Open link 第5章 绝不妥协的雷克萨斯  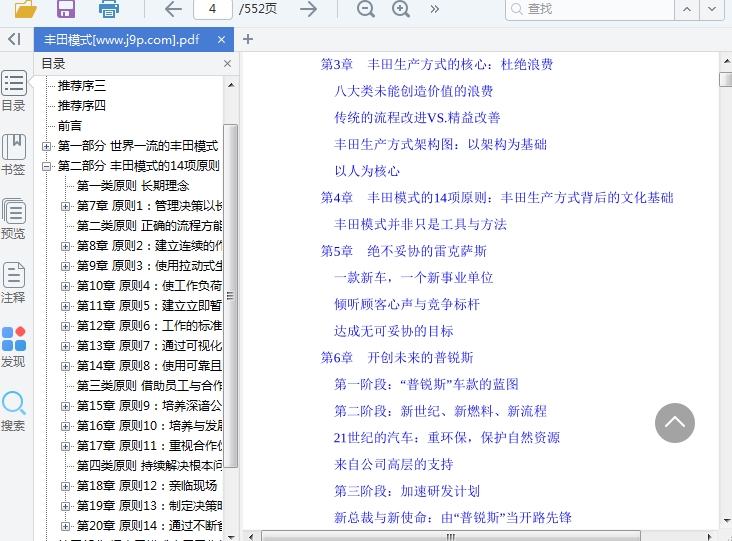pos(403,251)
